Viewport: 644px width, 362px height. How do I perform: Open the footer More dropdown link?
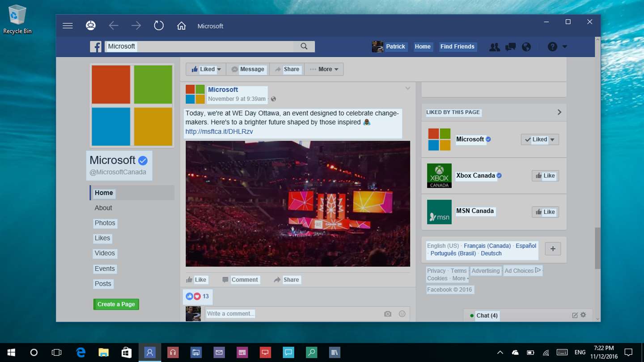pyautogui.click(x=460, y=278)
